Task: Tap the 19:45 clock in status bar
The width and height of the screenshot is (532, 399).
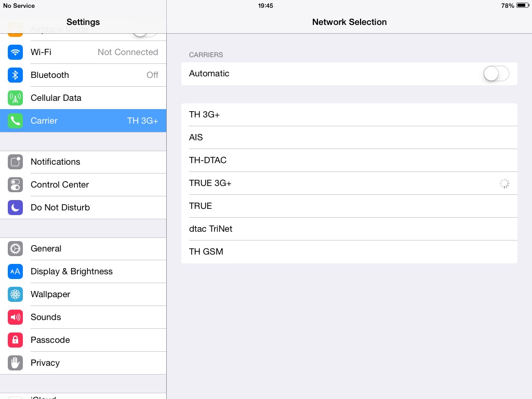Action: (265, 6)
